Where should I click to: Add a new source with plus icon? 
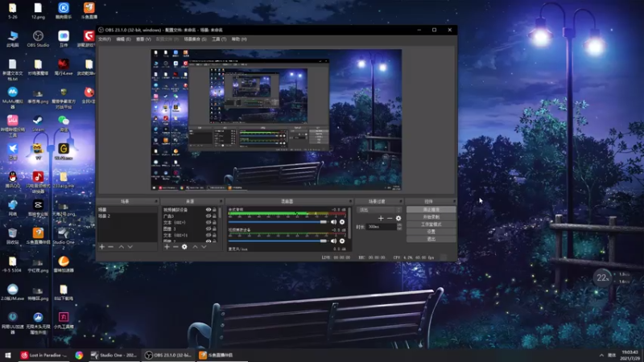(167, 247)
